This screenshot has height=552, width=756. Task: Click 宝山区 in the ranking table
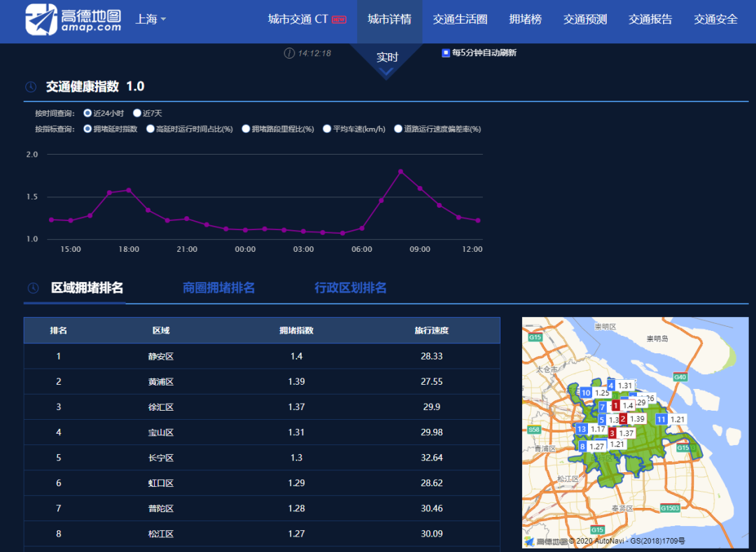161,432
